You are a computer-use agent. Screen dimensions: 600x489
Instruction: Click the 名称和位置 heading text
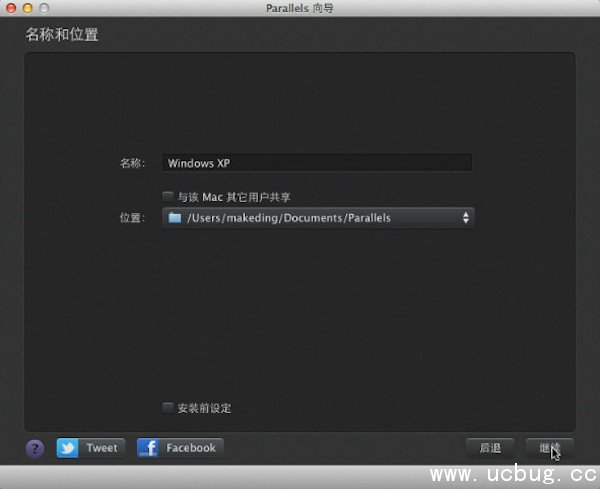[62, 34]
